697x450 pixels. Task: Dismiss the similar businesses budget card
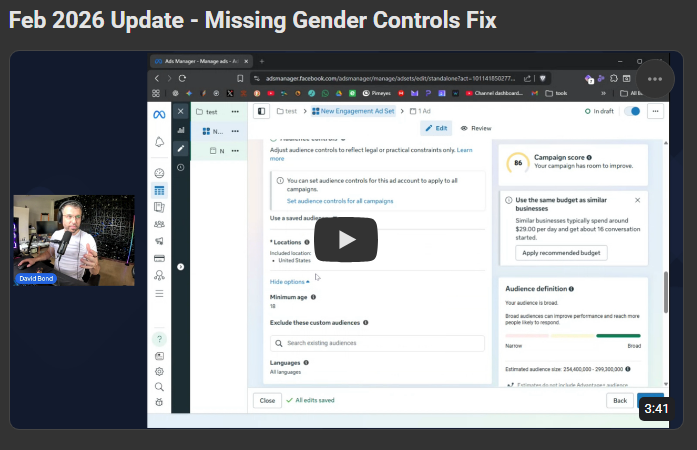click(x=637, y=200)
